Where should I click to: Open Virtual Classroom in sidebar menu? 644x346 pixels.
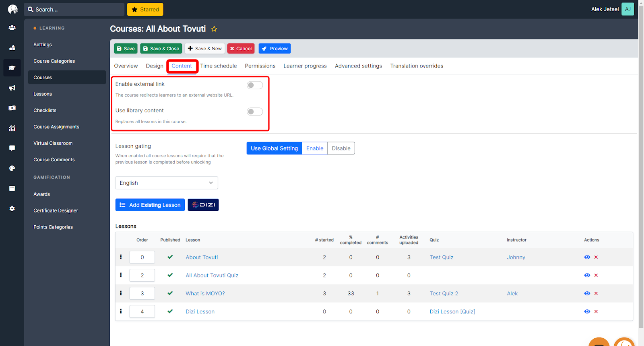53,143
